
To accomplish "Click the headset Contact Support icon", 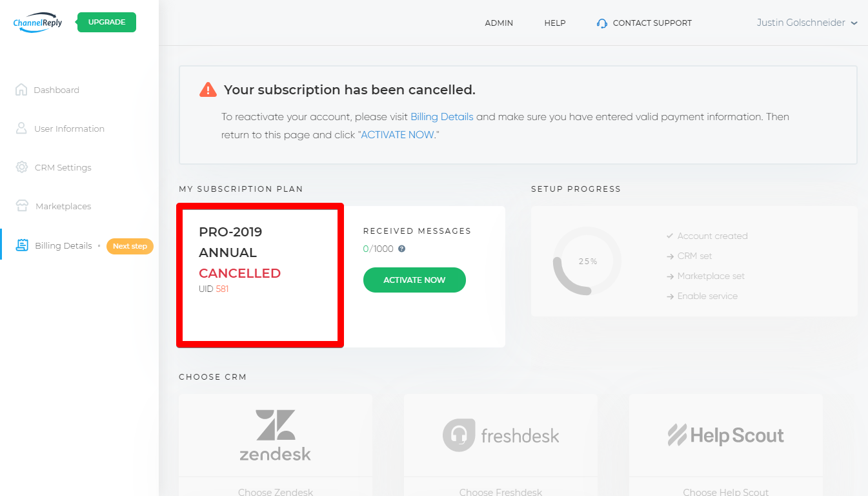I will [602, 23].
